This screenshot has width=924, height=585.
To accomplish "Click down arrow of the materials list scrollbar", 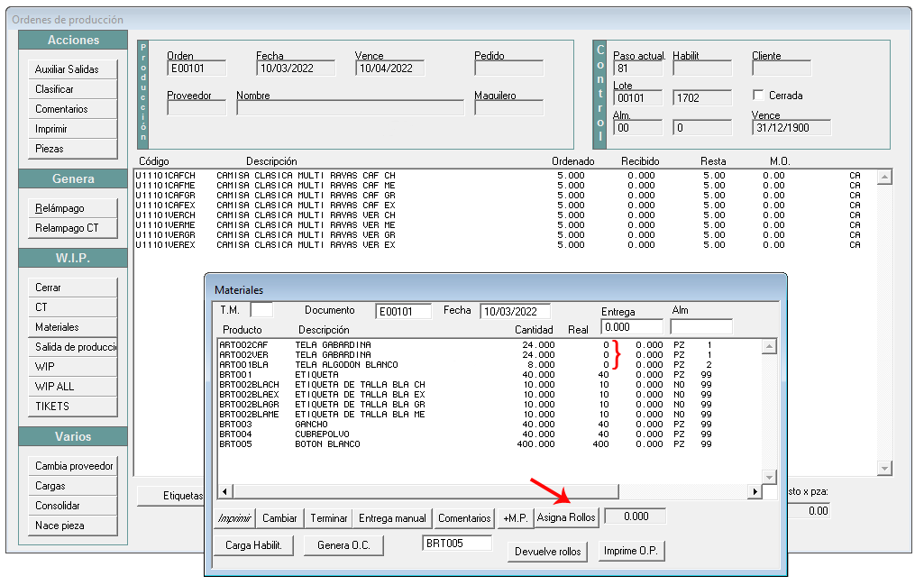I will click(x=768, y=477).
